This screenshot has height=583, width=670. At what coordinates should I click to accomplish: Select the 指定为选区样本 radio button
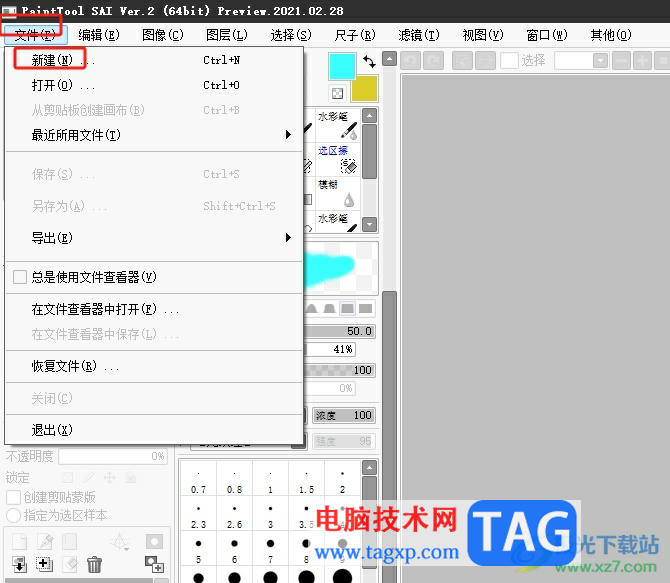click(13, 515)
